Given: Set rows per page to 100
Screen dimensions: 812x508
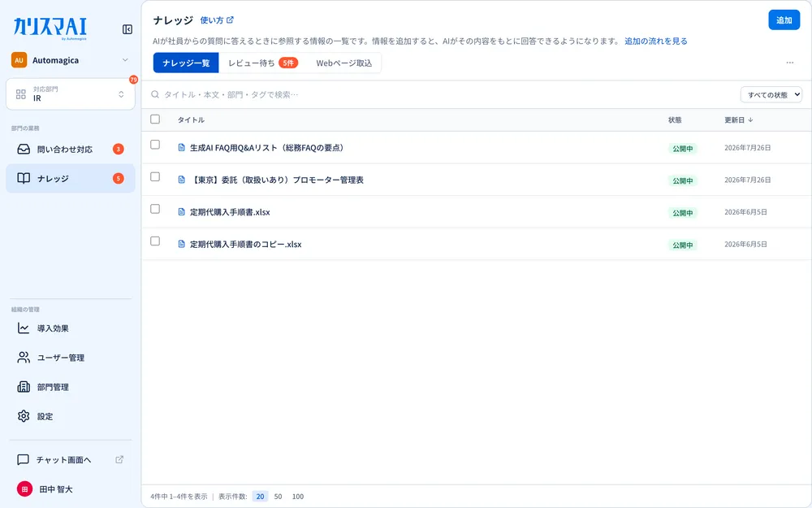Looking at the screenshot, I should [298, 496].
